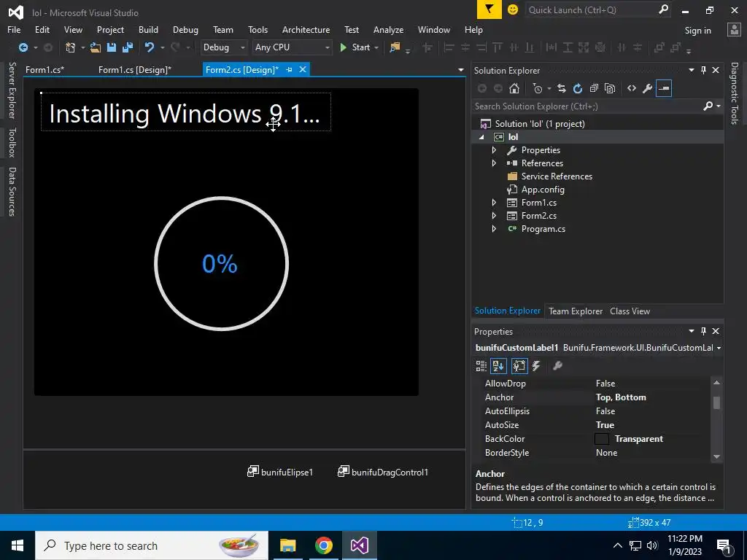This screenshot has width=747, height=560.
Task: Click the View Code angle-brackets icon
Action: [x=632, y=88]
